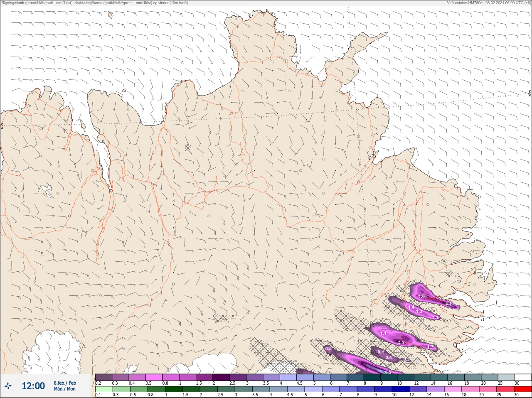Select the slate blue upper legend swatch labeled 6
Screen dimensions: 532x398
pyautogui.click(x=339, y=378)
